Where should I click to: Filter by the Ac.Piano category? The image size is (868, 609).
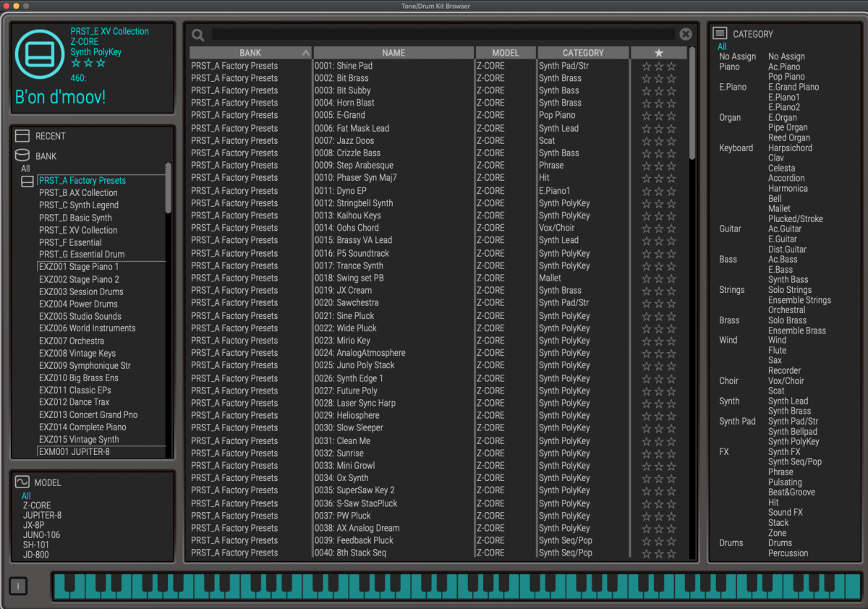tap(784, 67)
